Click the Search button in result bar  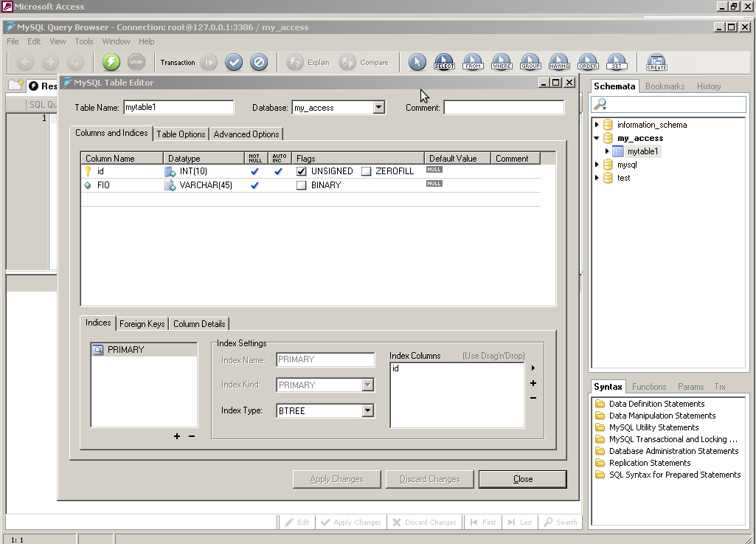(x=561, y=523)
